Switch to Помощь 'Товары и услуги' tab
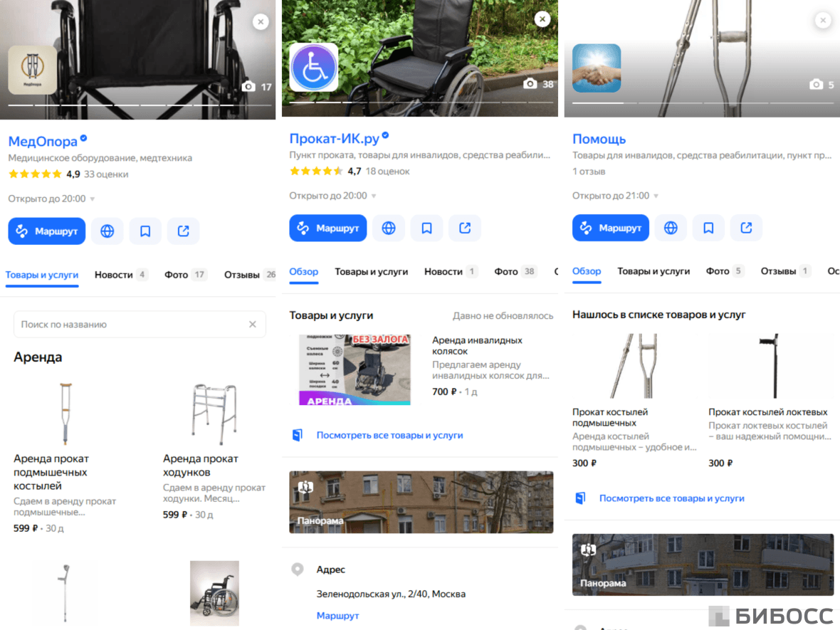The image size is (840, 630). coord(653,271)
